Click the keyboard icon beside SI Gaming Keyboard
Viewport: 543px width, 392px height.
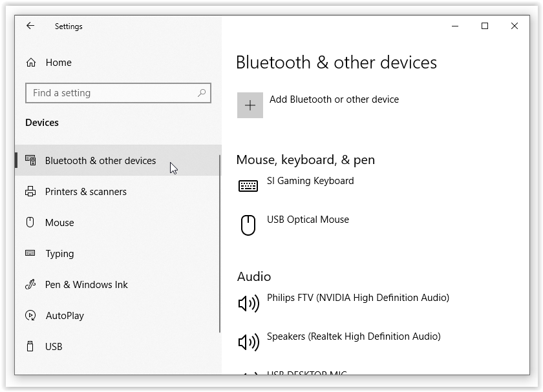(248, 183)
